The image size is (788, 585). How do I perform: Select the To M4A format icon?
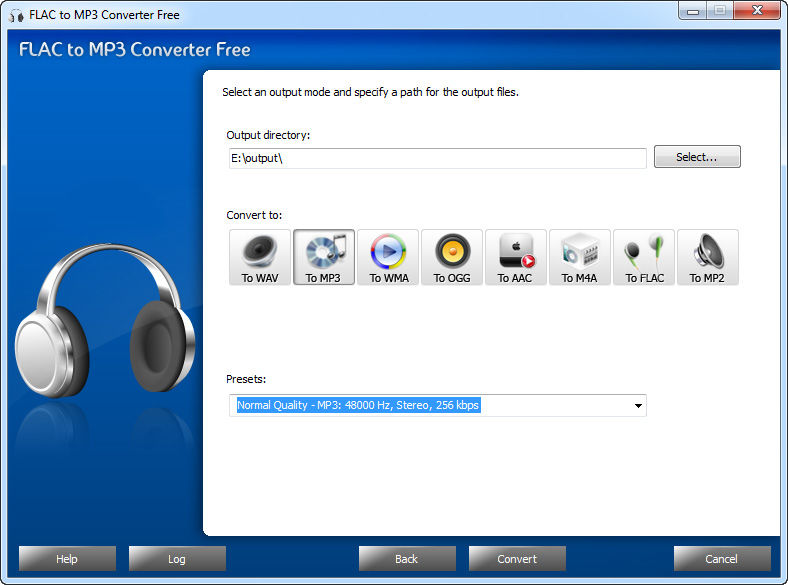(580, 257)
